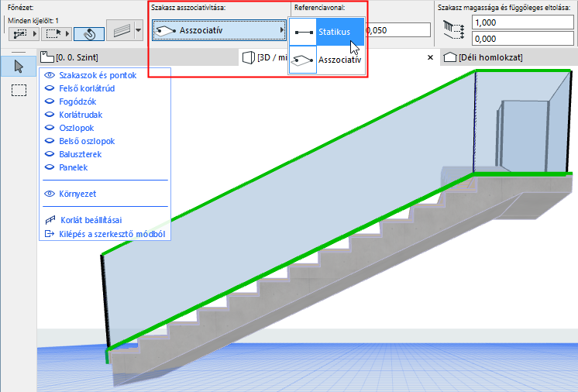The height and width of the screenshot is (392, 578).
Task: Click the Panelek label
Action: 74,167
